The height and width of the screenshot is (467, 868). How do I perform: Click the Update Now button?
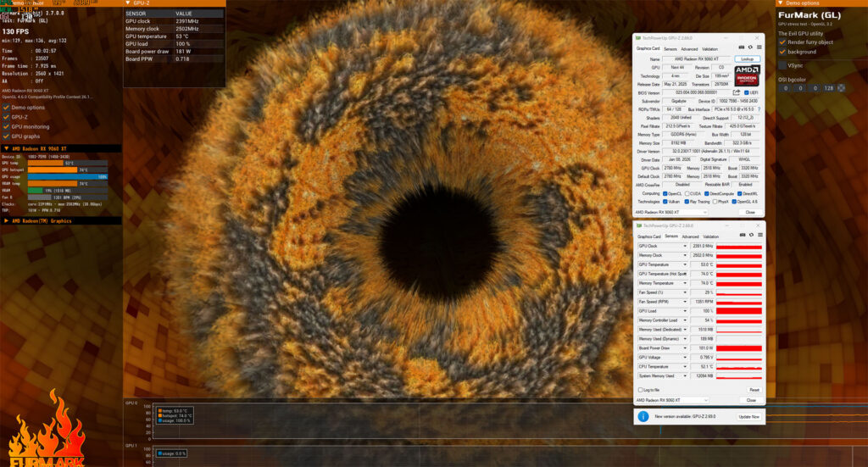[x=748, y=417]
